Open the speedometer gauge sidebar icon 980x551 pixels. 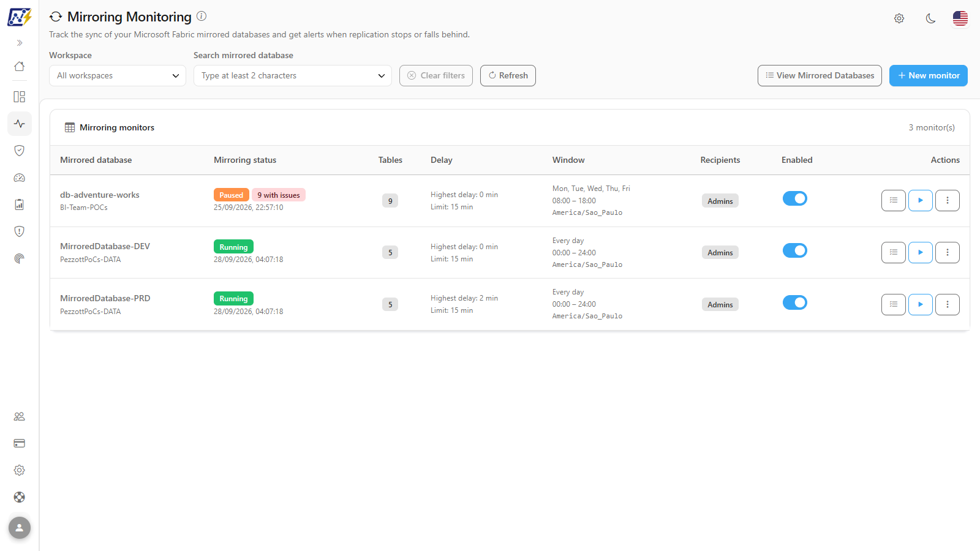coord(20,178)
